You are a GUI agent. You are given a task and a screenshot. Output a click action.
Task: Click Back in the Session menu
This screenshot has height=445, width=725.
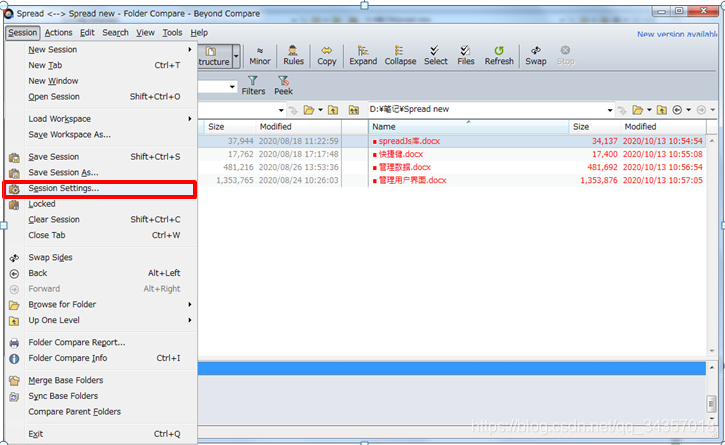tap(100, 273)
